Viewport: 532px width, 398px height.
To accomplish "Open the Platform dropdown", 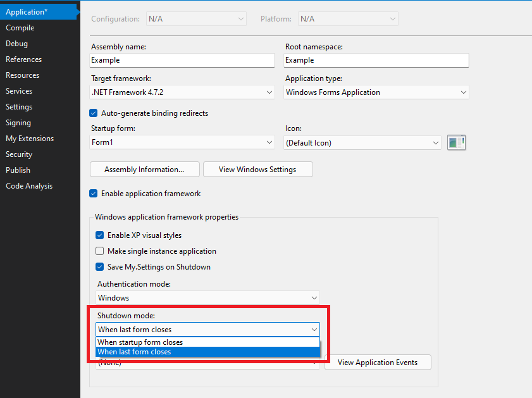I will (x=348, y=19).
